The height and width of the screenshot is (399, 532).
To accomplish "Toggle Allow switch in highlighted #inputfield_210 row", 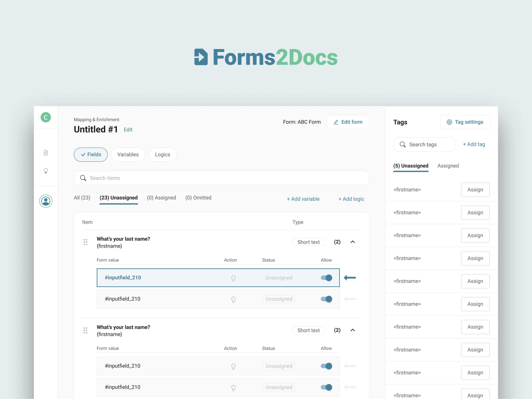I will click(x=326, y=278).
